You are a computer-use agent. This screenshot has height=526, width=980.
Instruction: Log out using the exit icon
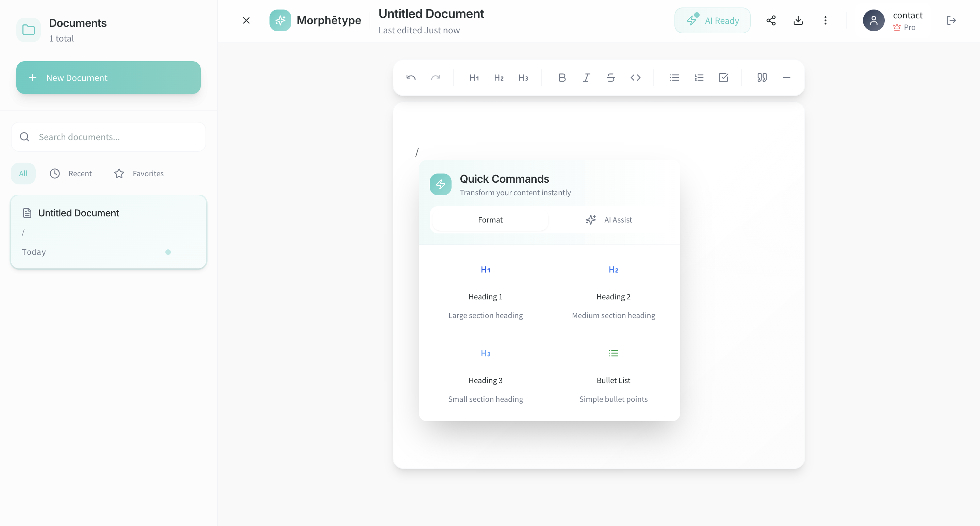point(951,20)
